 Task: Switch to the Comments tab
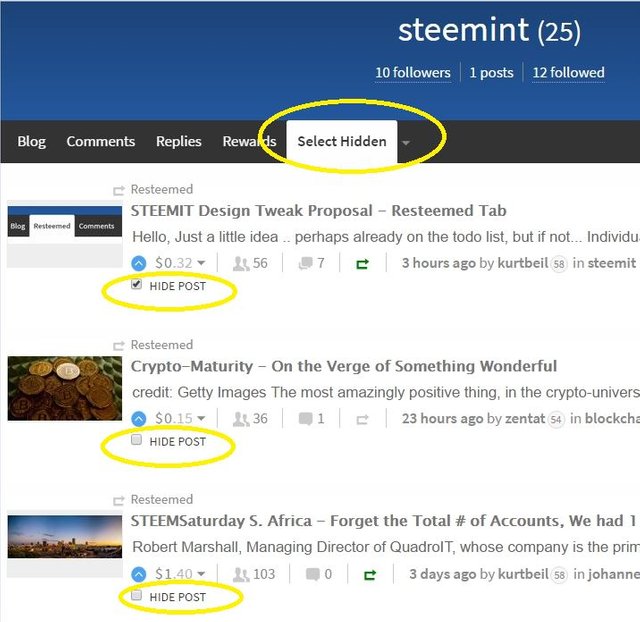[100, 142]
